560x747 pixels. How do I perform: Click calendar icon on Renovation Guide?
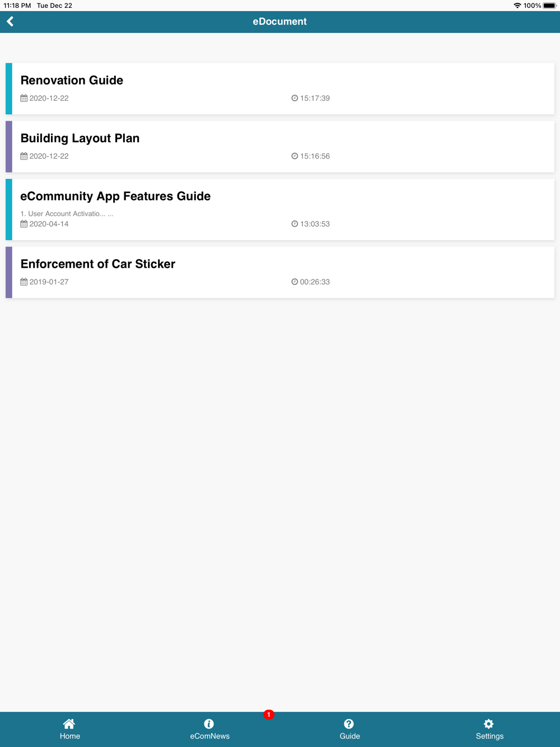click(x=24, y=98)
